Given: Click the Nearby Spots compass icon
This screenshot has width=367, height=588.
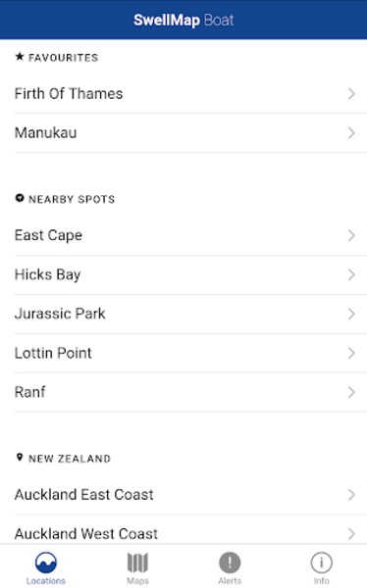Looking at the screenshot, I should click(20, 198).
